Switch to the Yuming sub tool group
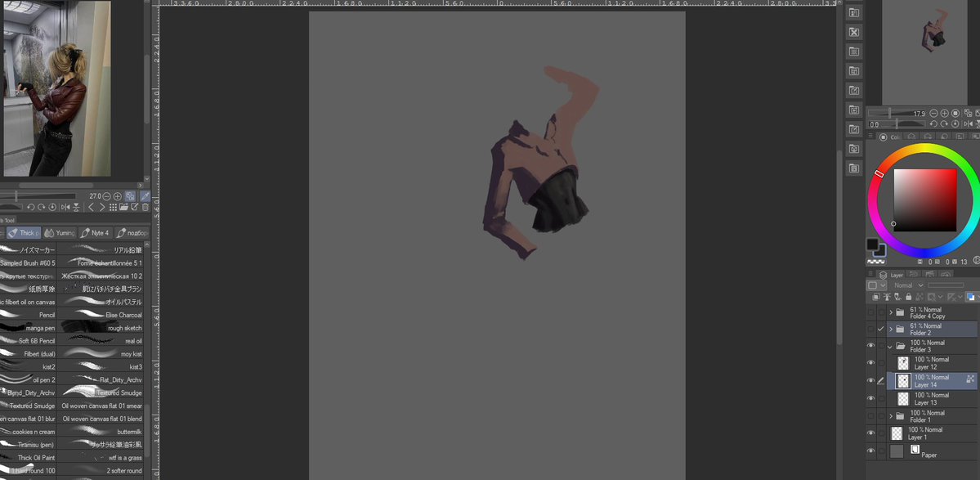980x480 pixels. point(60,232)
